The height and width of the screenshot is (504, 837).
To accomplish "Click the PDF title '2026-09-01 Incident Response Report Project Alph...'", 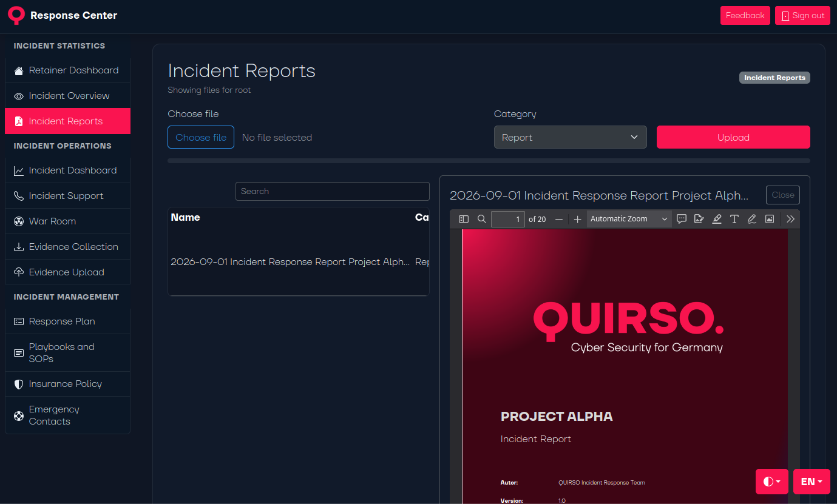I will click(x=599, y=195).
